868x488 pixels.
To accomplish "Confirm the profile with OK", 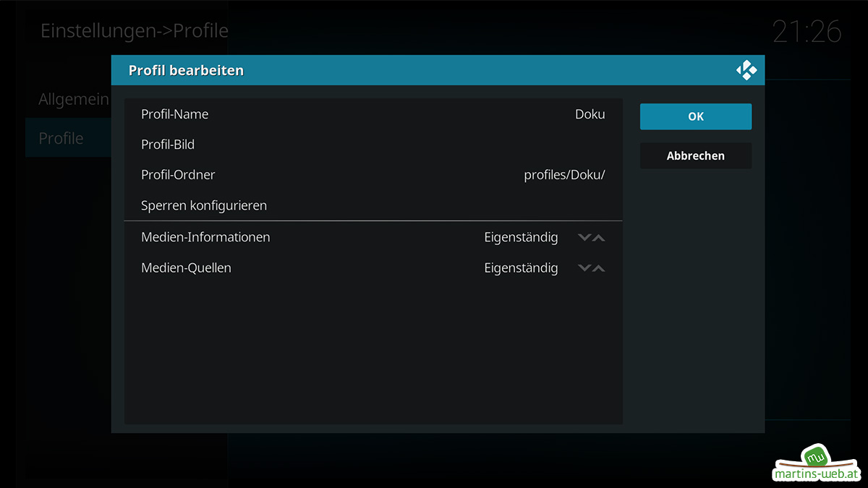I will click(696, 116).
